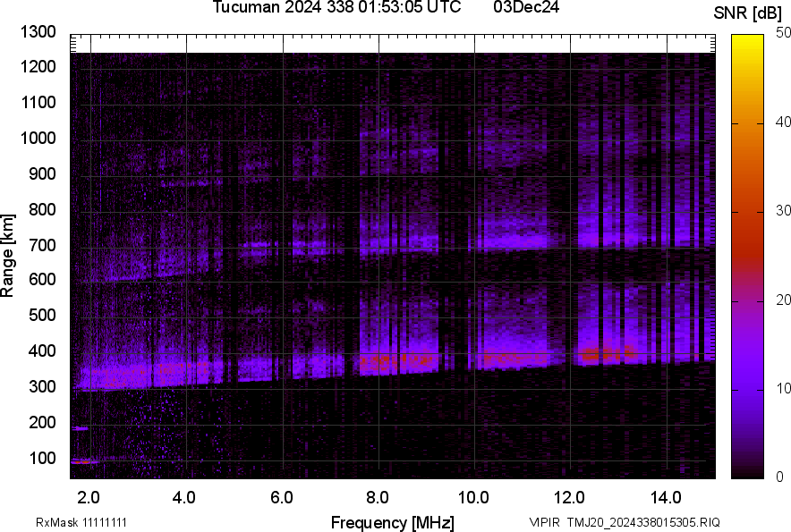
Task: Click the SNR color scale bar
Action: click(x=747, y=257)
